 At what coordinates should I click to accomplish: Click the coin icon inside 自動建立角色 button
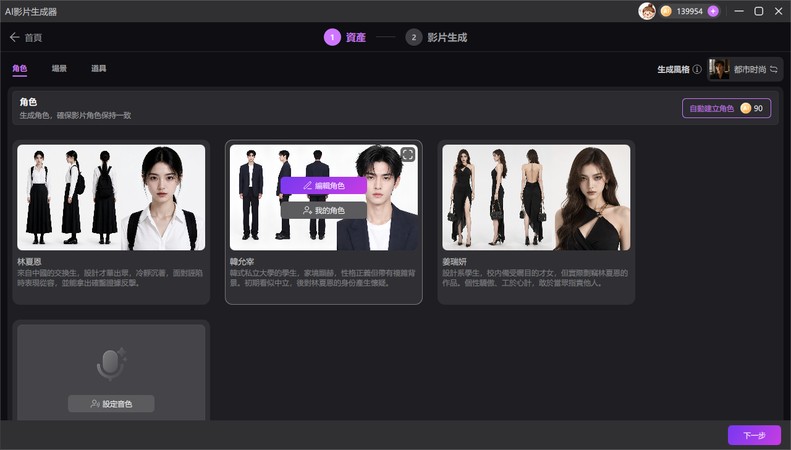[746, 108]
